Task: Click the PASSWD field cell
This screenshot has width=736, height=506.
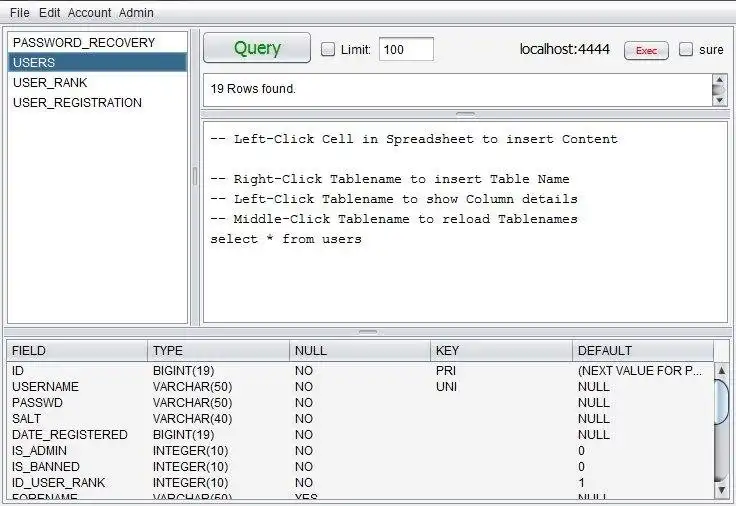Action: pos(77,403)
